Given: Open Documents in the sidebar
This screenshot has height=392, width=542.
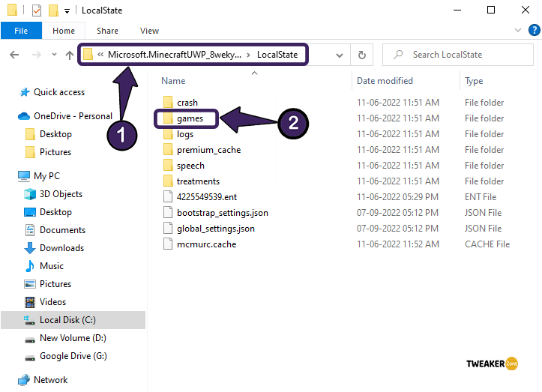Looking at the screenshot, I should click(62, 230).
